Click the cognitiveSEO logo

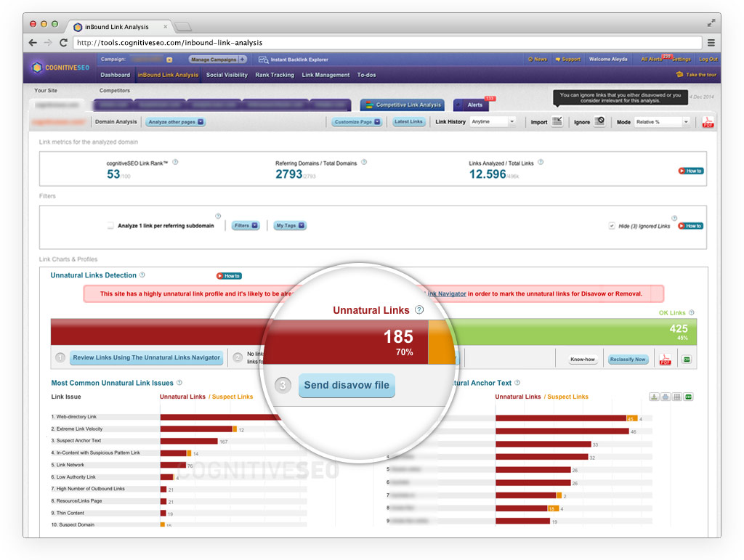point(60,68)
